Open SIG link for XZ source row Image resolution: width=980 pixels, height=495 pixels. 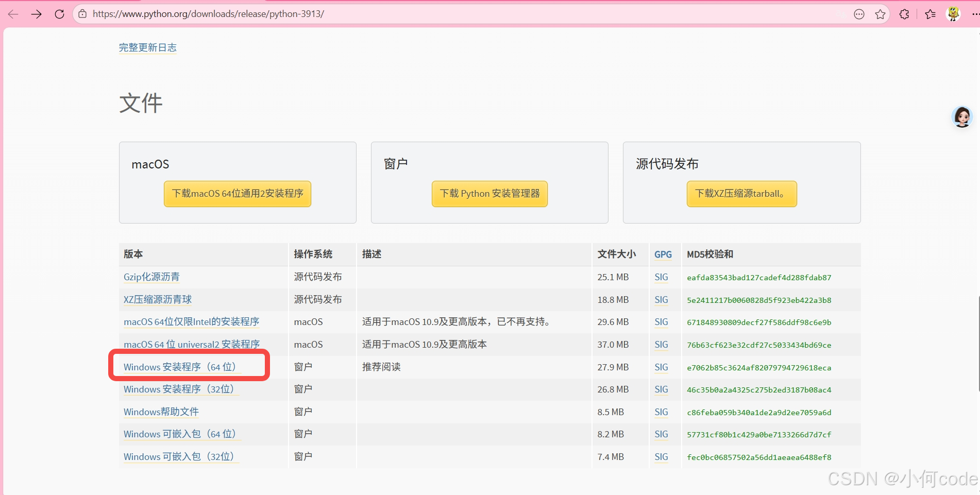(661, 300)
